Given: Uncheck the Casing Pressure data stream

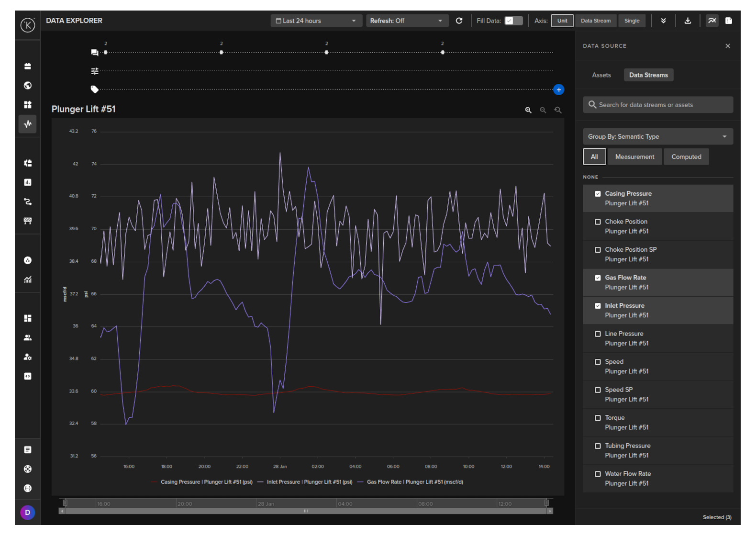Looking at the screenshot, I should point(598,194).
